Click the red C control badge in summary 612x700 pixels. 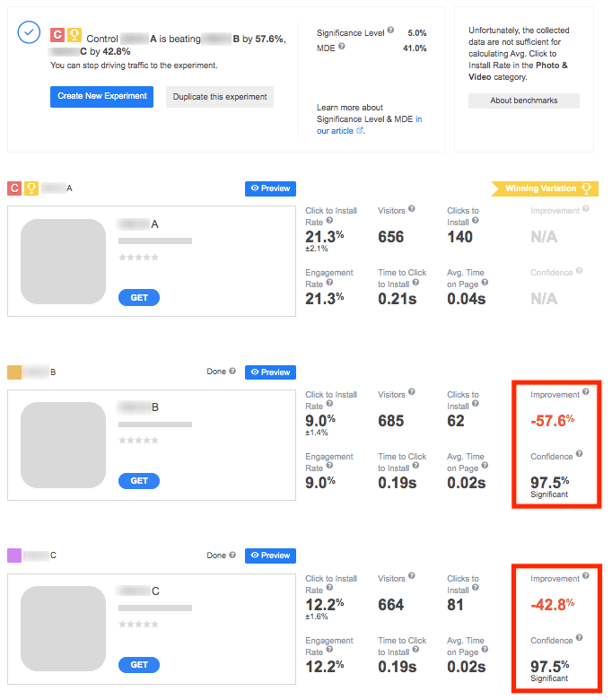pos(57,36)
